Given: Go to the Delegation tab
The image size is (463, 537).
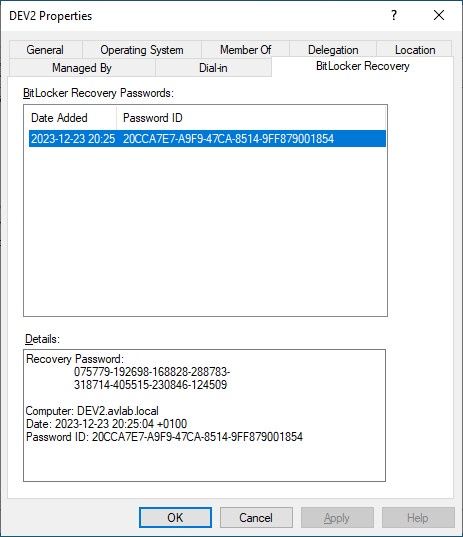Looking at the screenshot, I should pos(333,50).
